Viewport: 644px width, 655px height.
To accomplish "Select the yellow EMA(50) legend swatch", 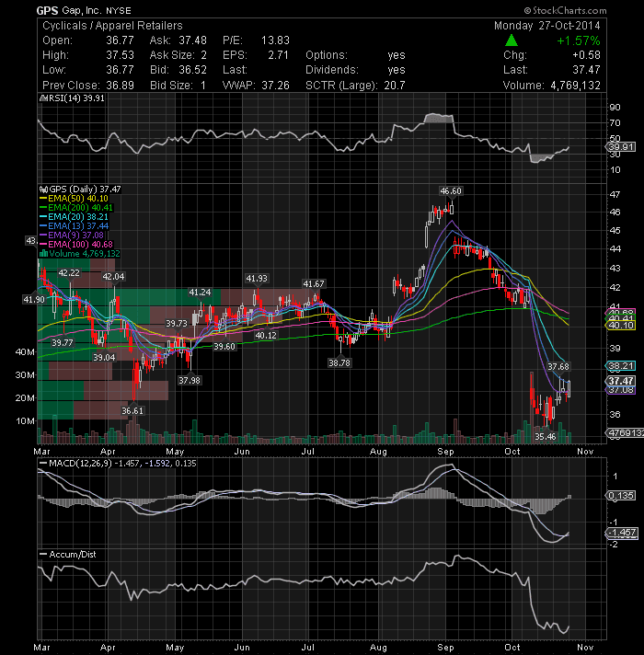I will [43, 199].
